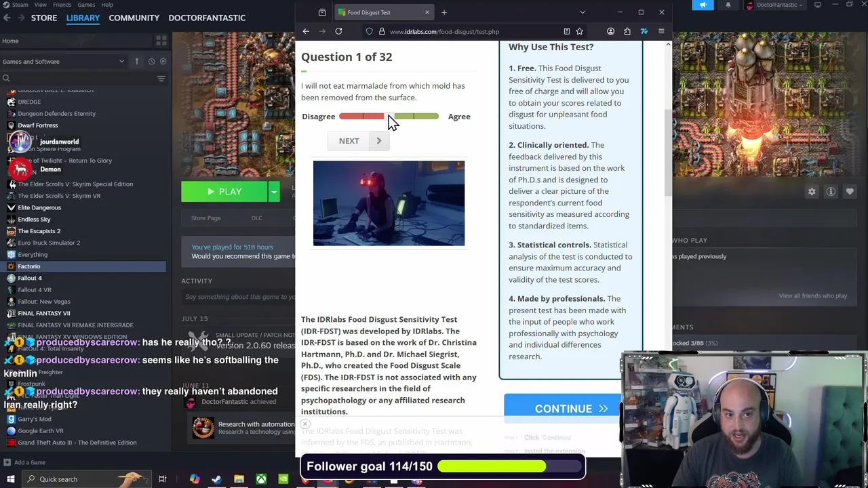Go back in Steam navigation
Viewport: 868px width, 488px height.
coord(7,18)
